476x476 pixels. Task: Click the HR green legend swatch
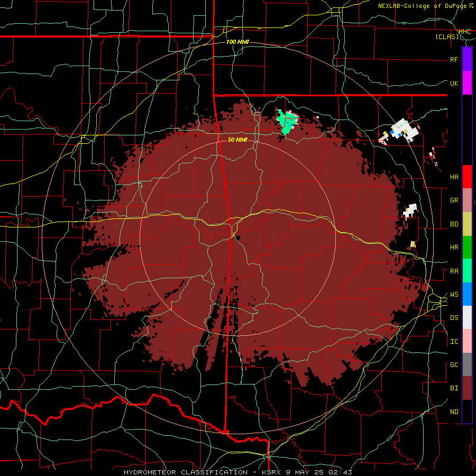click(467, 247)
